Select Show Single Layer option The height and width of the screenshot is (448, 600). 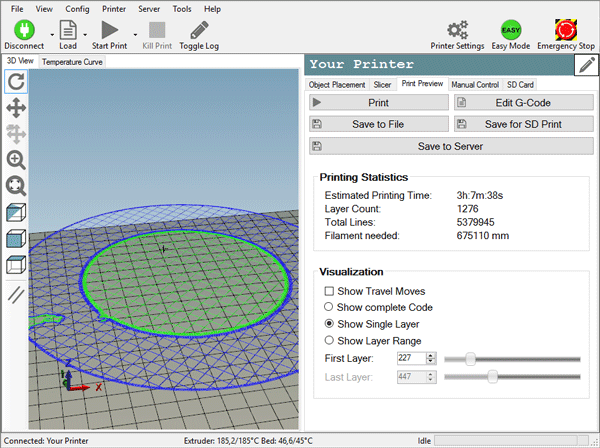329,324
